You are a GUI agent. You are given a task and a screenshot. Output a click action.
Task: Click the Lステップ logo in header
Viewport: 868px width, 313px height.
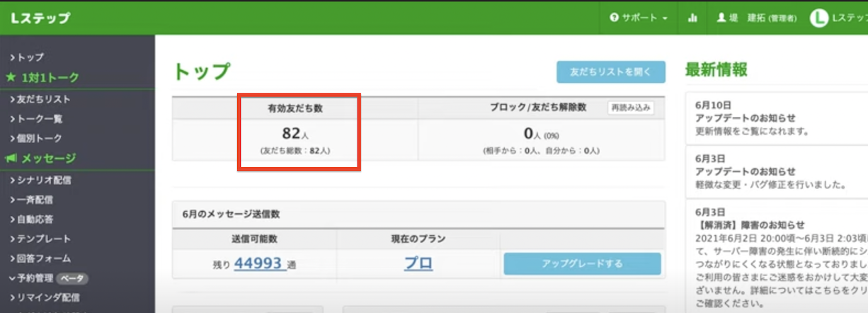tap(40, 18)
